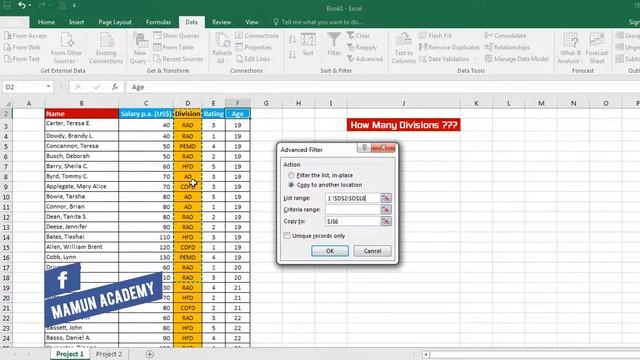Click Advanced filter in ribbon

[365, 59]
